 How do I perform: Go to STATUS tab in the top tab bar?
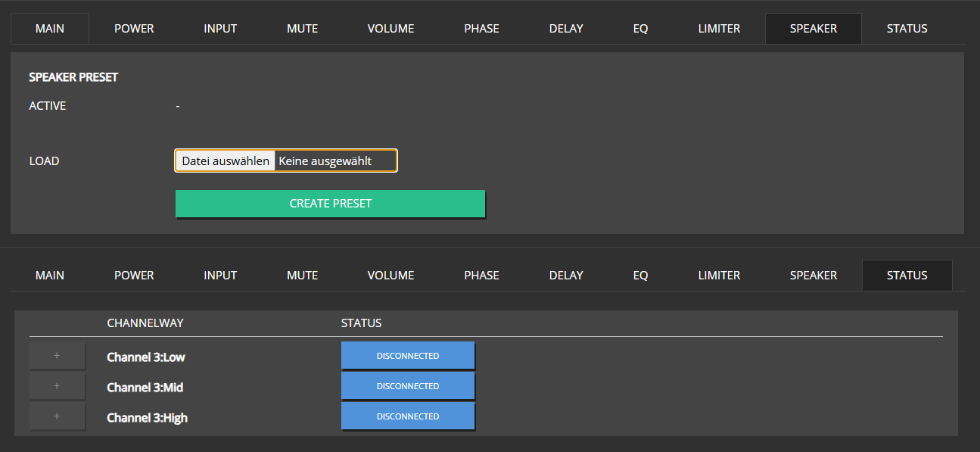click(x=907, y=29)
